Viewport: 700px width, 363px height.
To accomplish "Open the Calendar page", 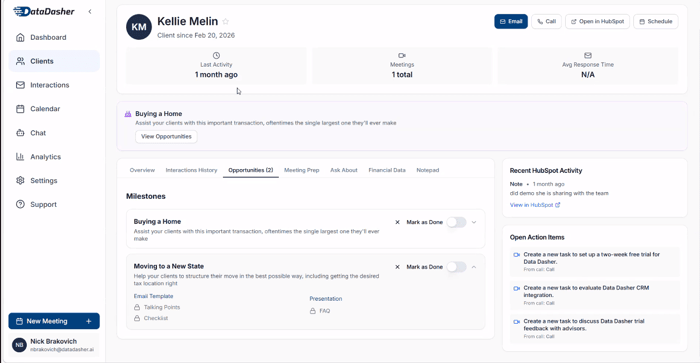I will pos(54,109).
